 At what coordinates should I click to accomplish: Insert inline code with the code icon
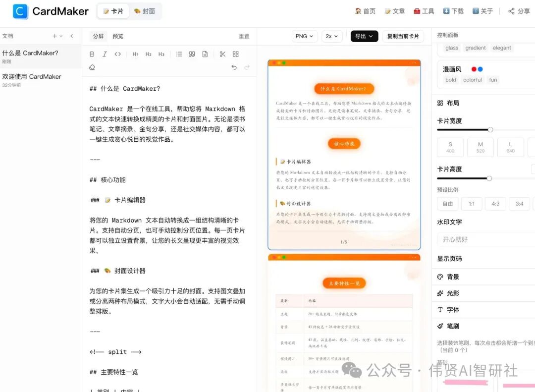(x=118, y=54)
